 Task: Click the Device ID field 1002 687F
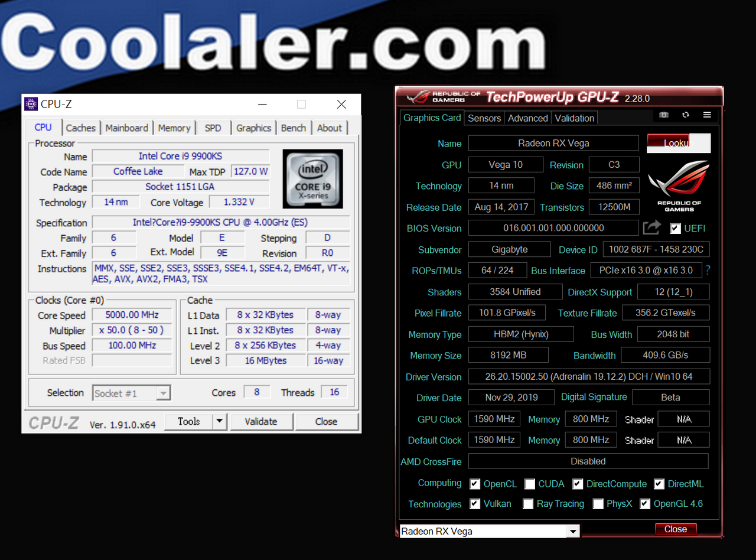pyautogui.click(x=656, y=249)
